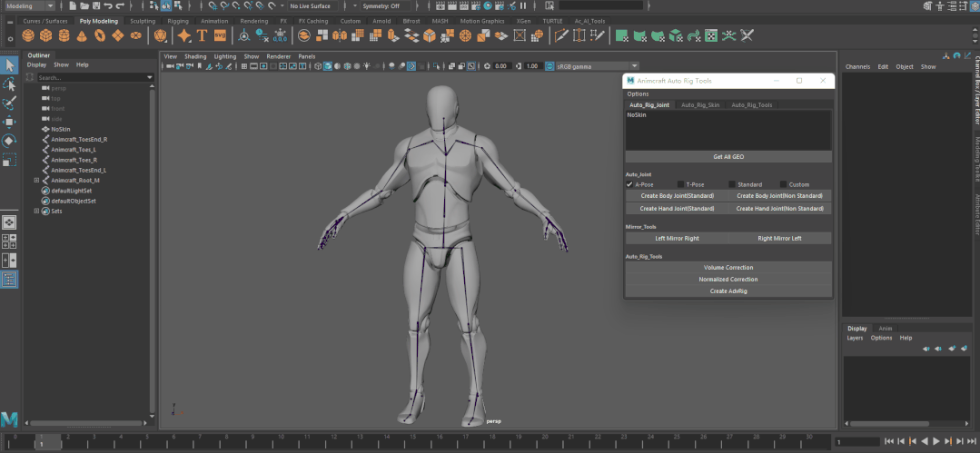Enable the T-Pose checkbox
Screen dimensions: 980x453
tap(680, 184)
